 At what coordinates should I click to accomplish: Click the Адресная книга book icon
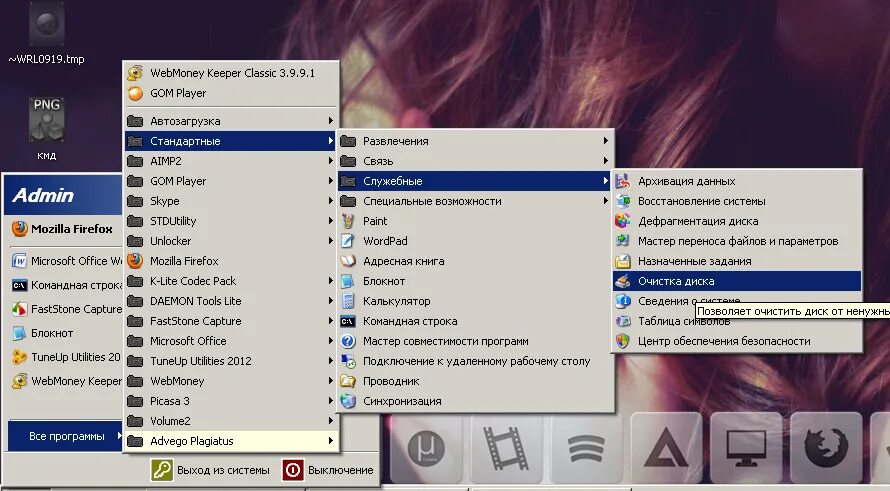click(348, 261)
